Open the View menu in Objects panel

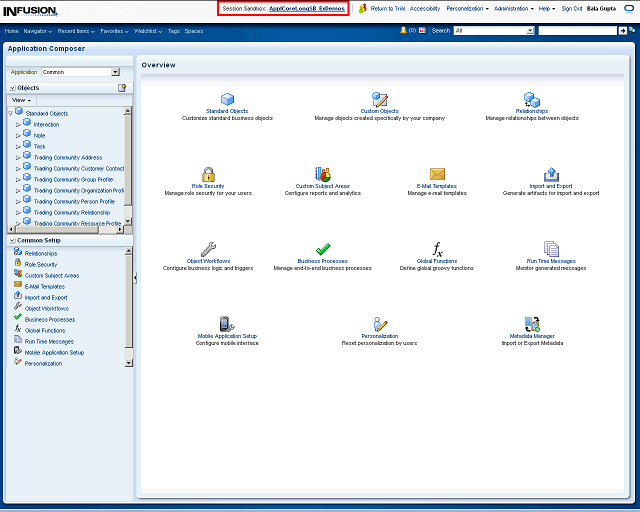[x=21, y=100]
